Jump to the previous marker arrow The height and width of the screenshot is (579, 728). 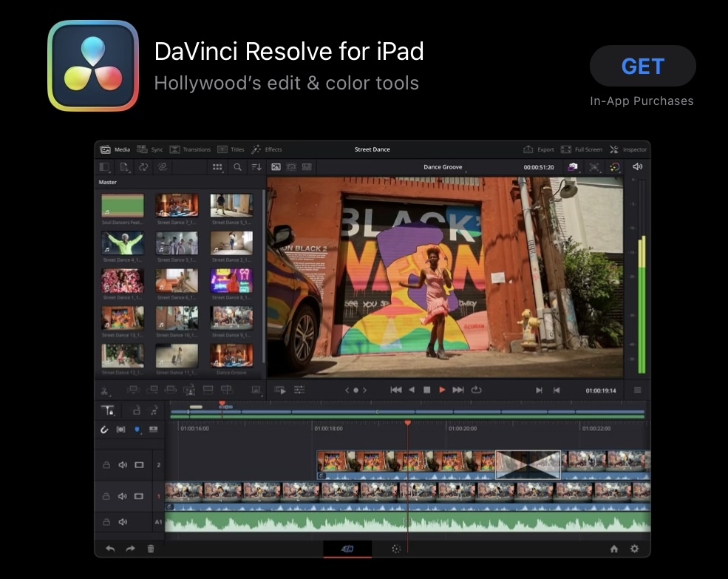point(347,390)
